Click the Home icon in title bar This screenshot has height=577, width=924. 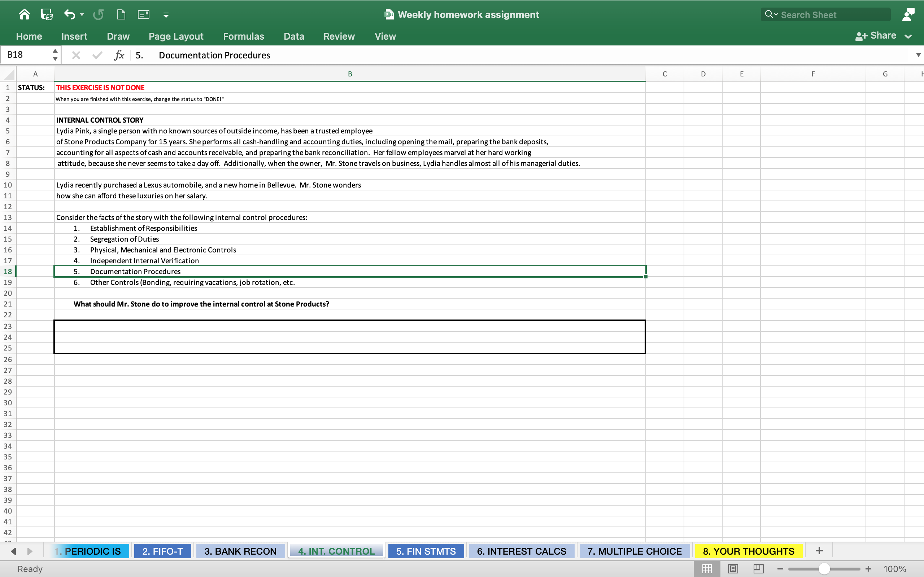25,14
